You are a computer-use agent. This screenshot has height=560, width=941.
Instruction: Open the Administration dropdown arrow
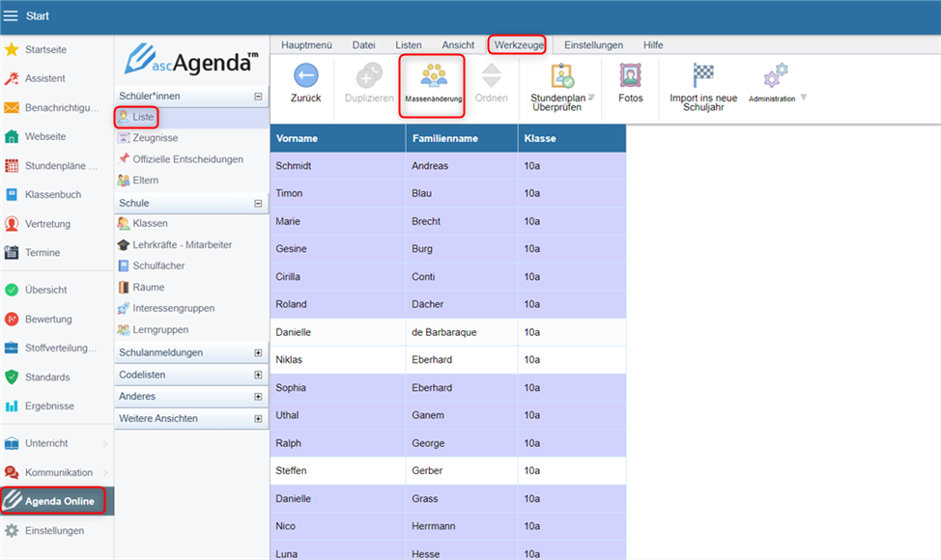[x=804, y=98]
